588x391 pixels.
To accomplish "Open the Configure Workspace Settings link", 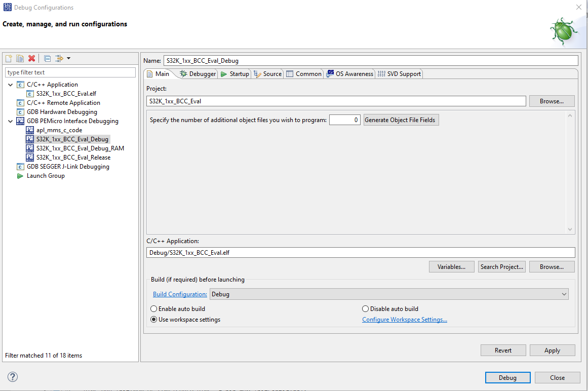I will pos(404,320).
